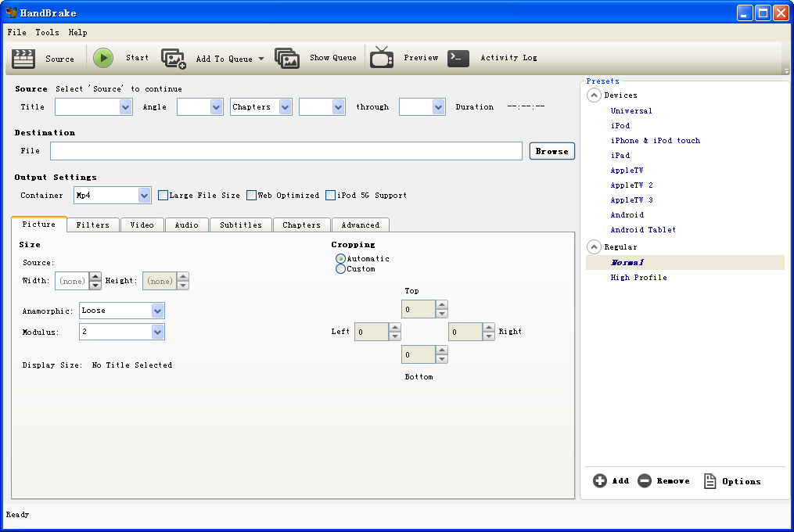Screen dimensions: 794x532
Task: Enable iPod 5G Support checkbox
Action: [x=330, y=195]
